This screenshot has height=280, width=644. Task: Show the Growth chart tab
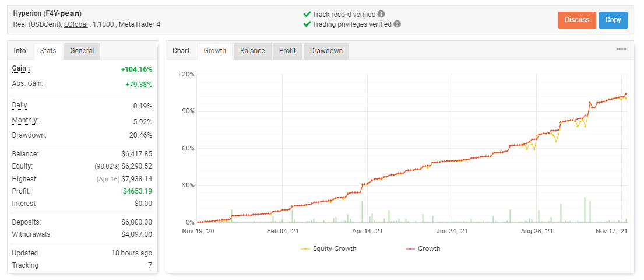[215, 51]
